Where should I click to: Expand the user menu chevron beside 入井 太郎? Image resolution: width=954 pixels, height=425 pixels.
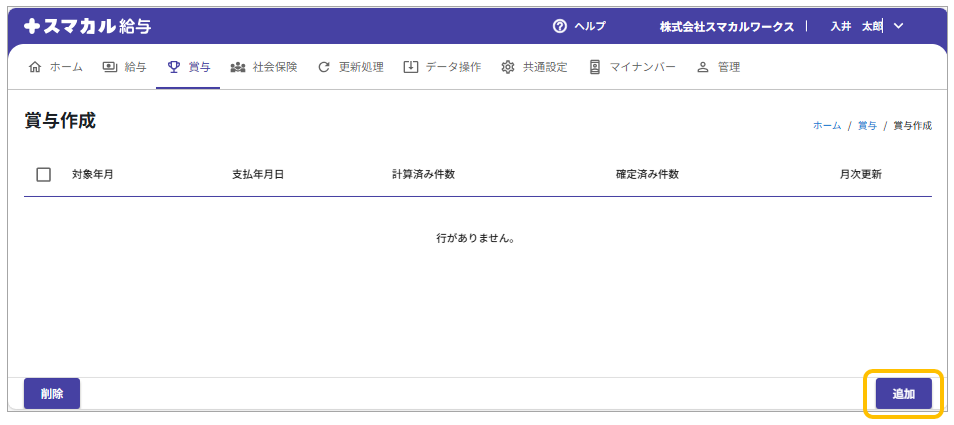tap(898, 26)
